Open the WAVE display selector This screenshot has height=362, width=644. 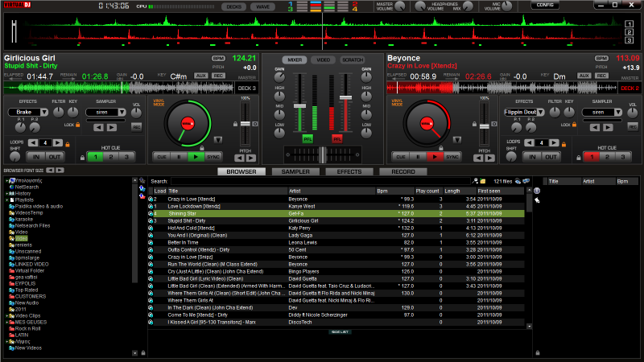click(263, 6)
